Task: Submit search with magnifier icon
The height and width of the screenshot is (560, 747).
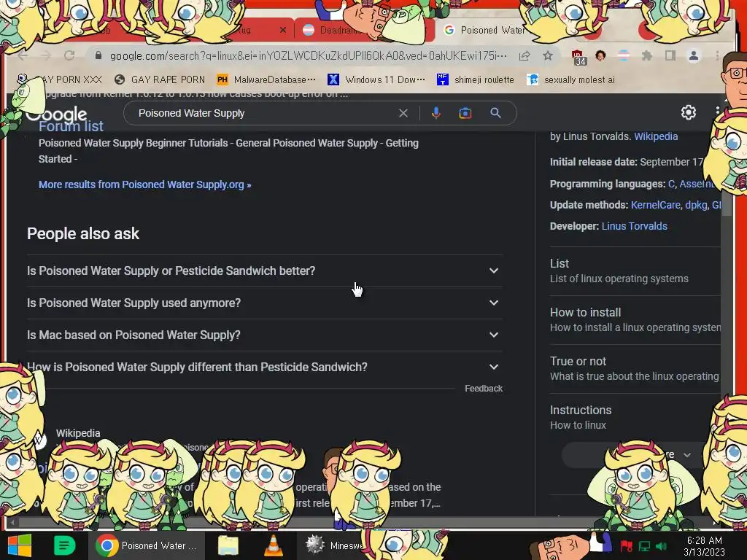Action: point(495,113)
